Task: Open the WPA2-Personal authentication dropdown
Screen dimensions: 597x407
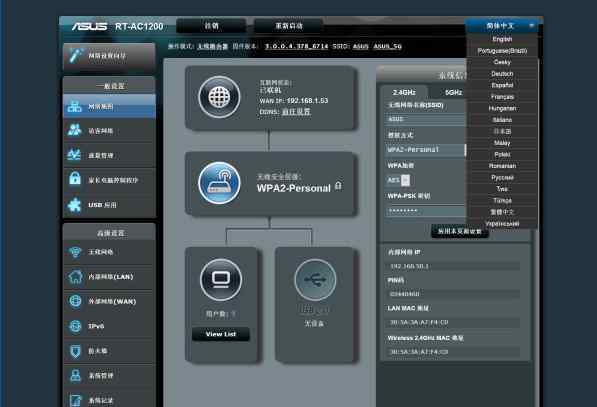Action: [x=426, y=150]
